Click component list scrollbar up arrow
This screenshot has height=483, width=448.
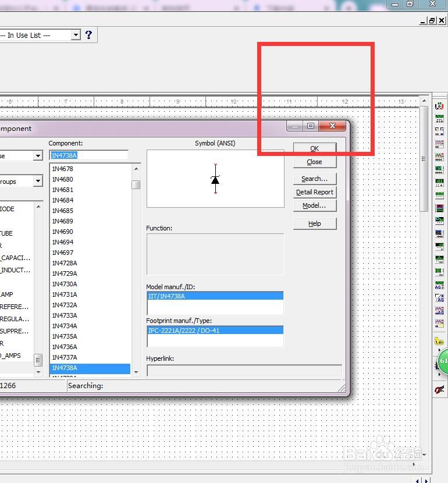coord(136,169)
